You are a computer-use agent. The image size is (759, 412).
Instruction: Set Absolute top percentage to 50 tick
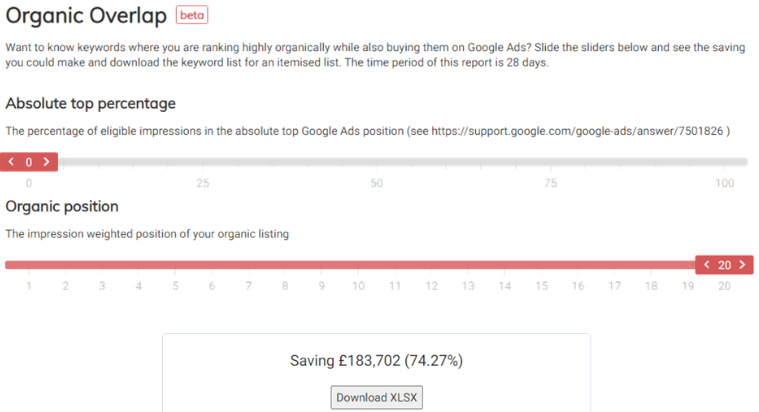[x=376, y=183]
